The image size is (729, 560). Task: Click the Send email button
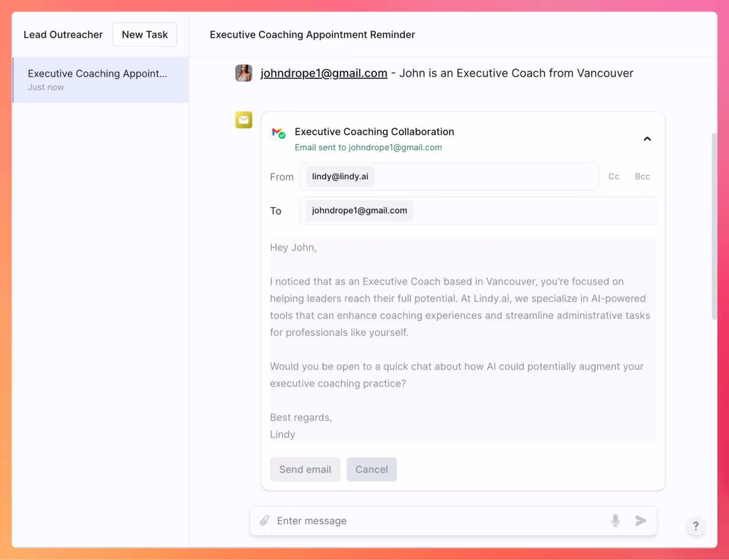click(305, 469)
